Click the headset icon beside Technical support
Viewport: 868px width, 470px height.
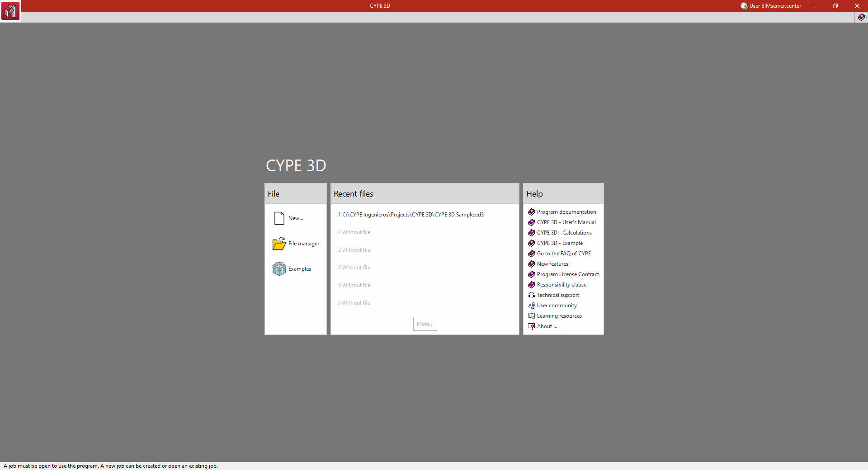[x=532, y=295]
